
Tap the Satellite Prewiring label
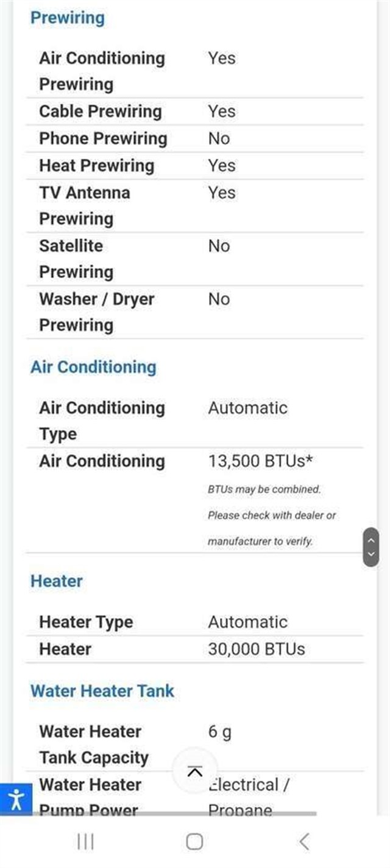point(76,258)
